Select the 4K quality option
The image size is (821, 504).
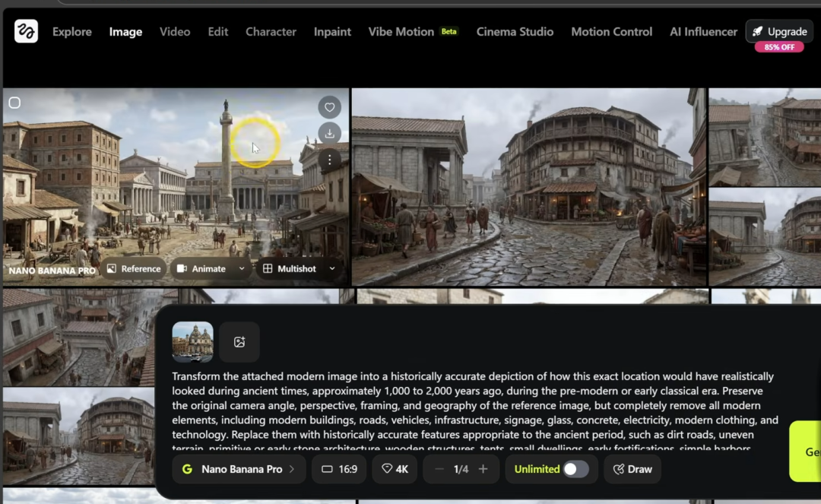395,469
